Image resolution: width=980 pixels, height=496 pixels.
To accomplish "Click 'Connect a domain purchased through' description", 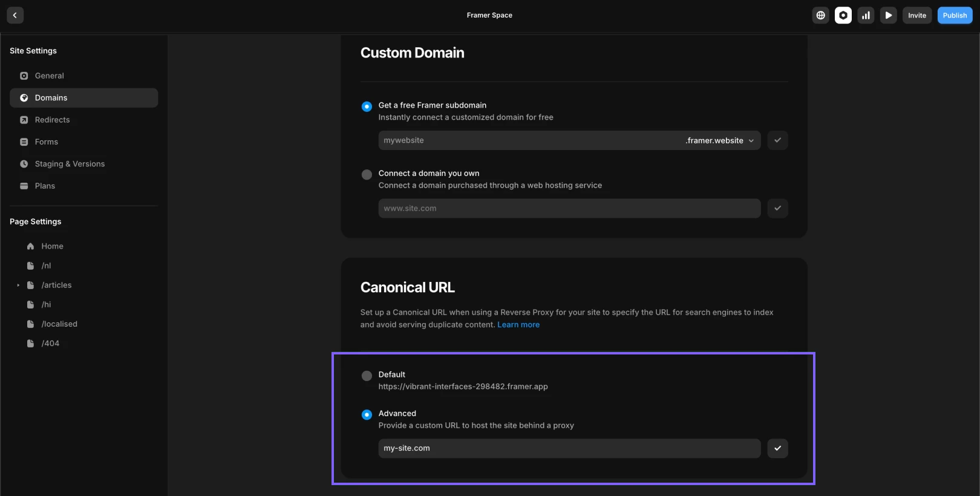I will click(x=490, y=185).
